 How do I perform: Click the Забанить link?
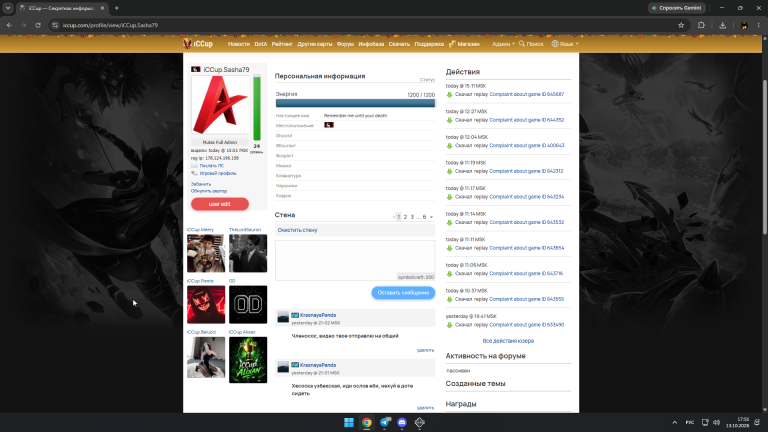point(201,184)
